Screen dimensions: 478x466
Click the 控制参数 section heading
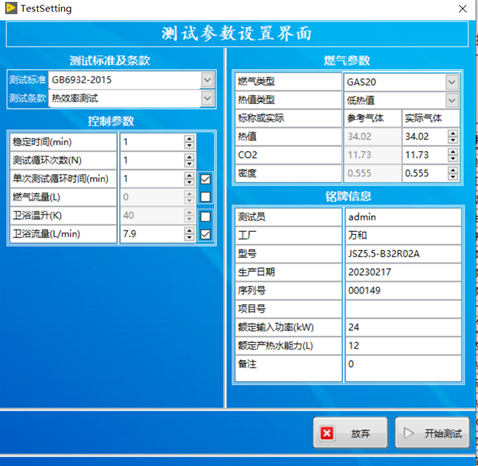click(111, 121)
